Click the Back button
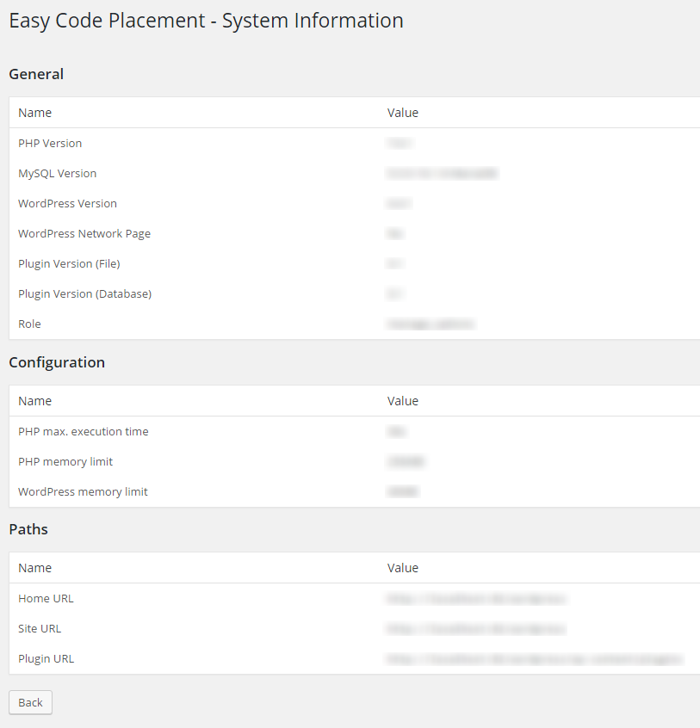Screen dimensions: 700x728 (x=30, y=702)
